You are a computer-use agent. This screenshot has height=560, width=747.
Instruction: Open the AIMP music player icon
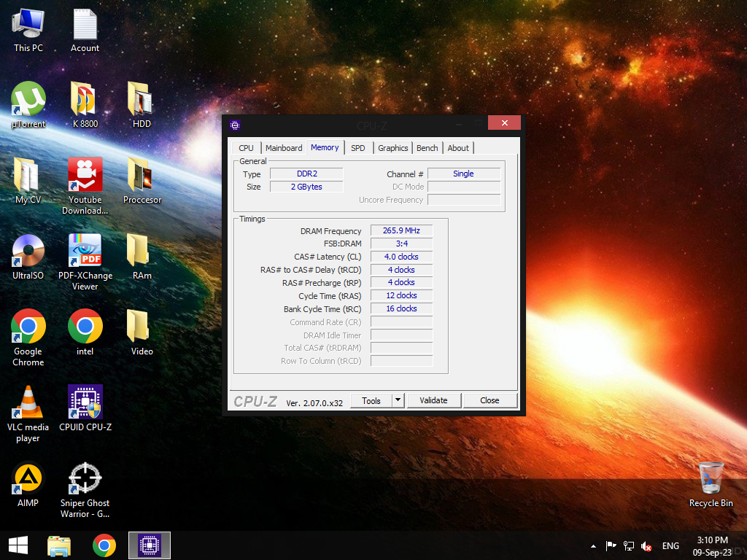[x=28, y=478]
